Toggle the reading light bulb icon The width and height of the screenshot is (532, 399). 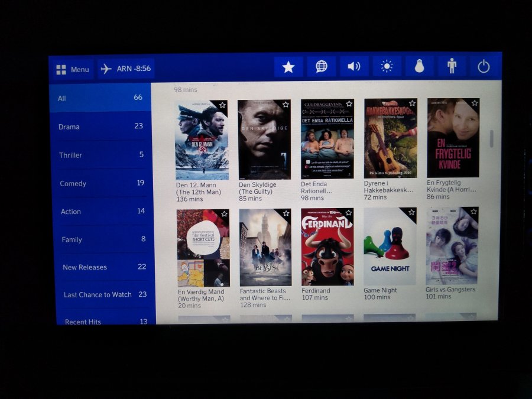[419, 66]
